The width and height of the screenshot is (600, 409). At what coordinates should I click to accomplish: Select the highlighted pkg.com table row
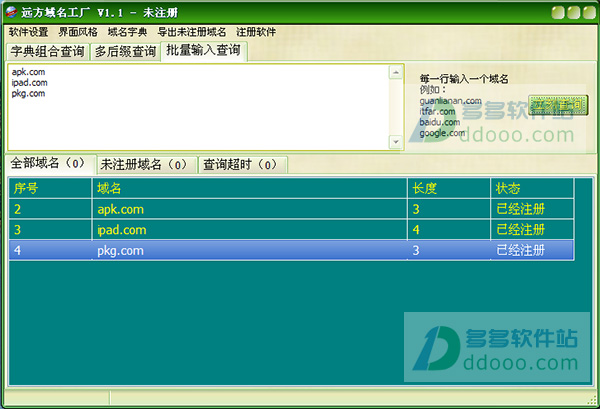(x=291, y=250)
